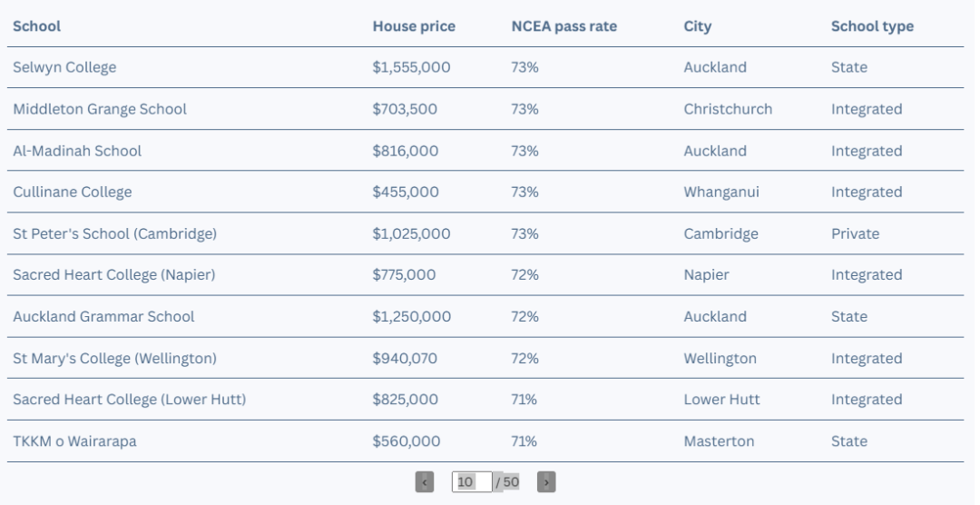Viewport: 980px width, 505px height.
Task: Select the St Peter's School (Cambridge) row
Action: click(x=485, y=233)
